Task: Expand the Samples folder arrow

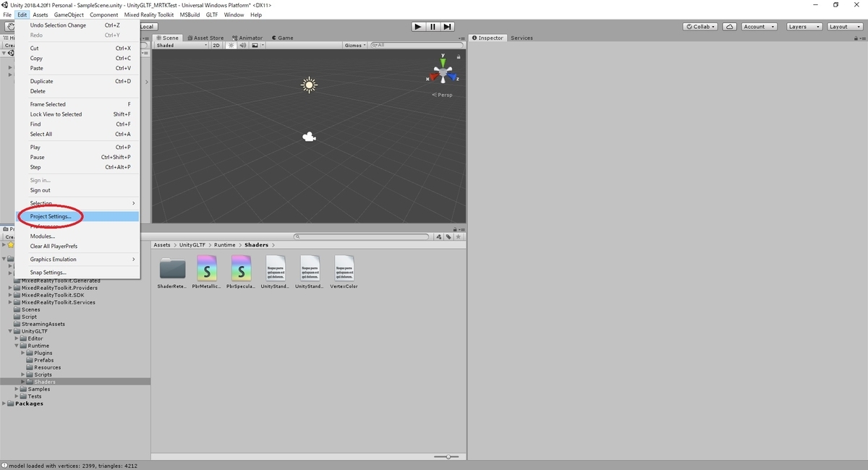Action: click(x=17, y=389)
